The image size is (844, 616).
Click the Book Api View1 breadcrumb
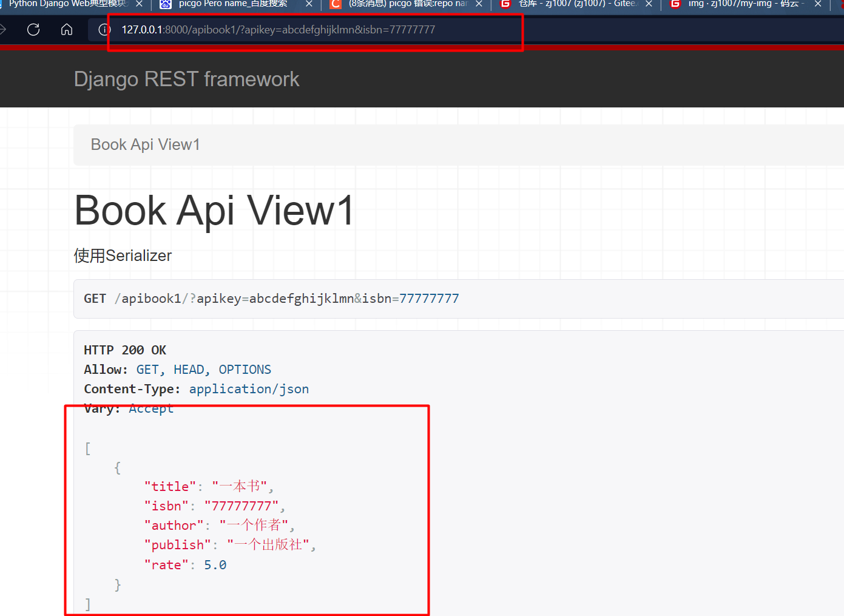(x=145, y=144)
